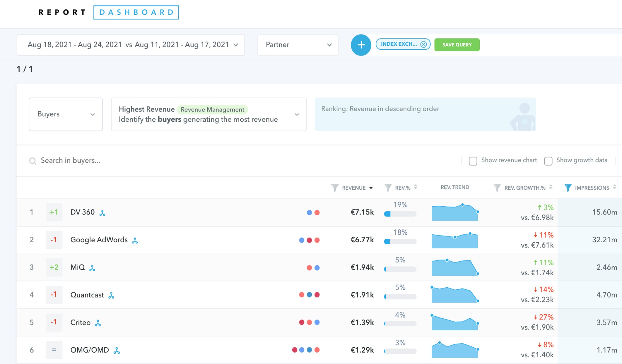Click the Rev.% column filter funnel icon
This screenshot has width=622, height=364.
tap(388, 188)
